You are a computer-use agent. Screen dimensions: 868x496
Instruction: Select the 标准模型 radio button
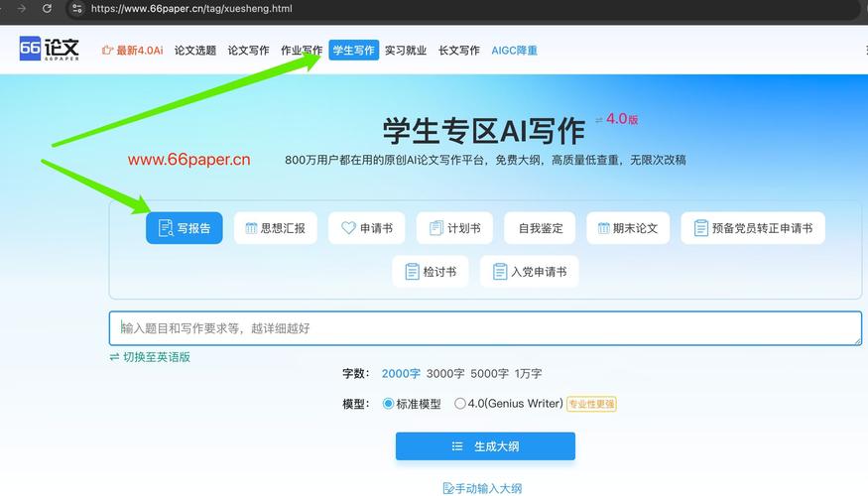coord(388,404)
